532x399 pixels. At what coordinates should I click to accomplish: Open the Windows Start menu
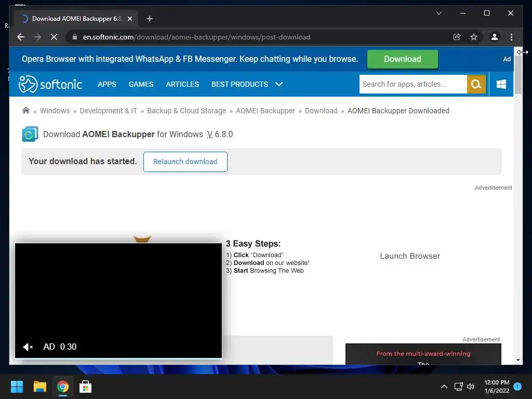[17, 387]
